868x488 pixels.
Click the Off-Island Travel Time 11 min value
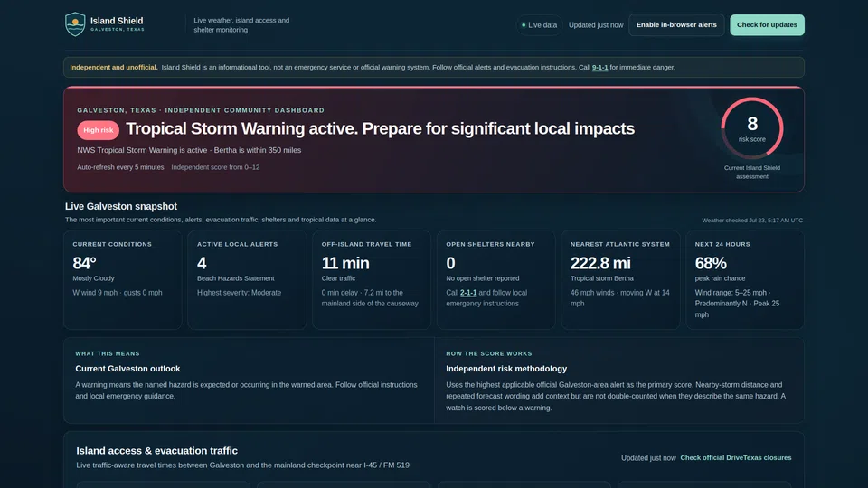(x=345, y=263)
